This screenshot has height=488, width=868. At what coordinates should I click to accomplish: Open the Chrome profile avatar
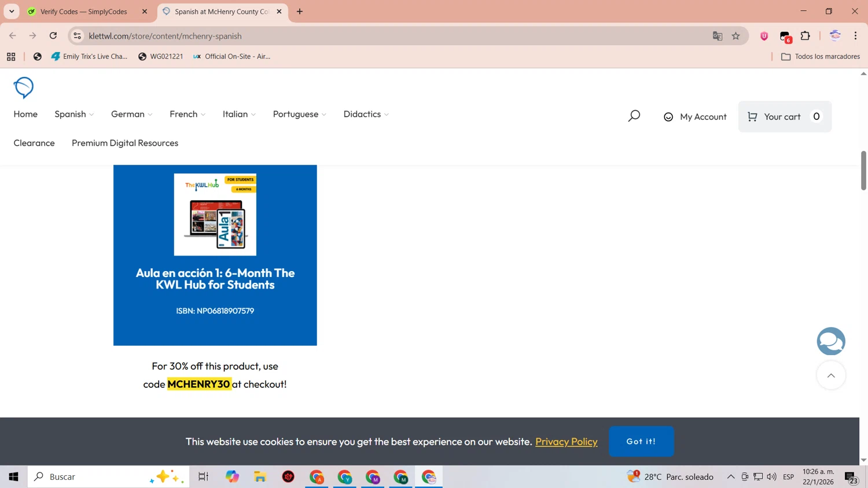coord(835,36)
